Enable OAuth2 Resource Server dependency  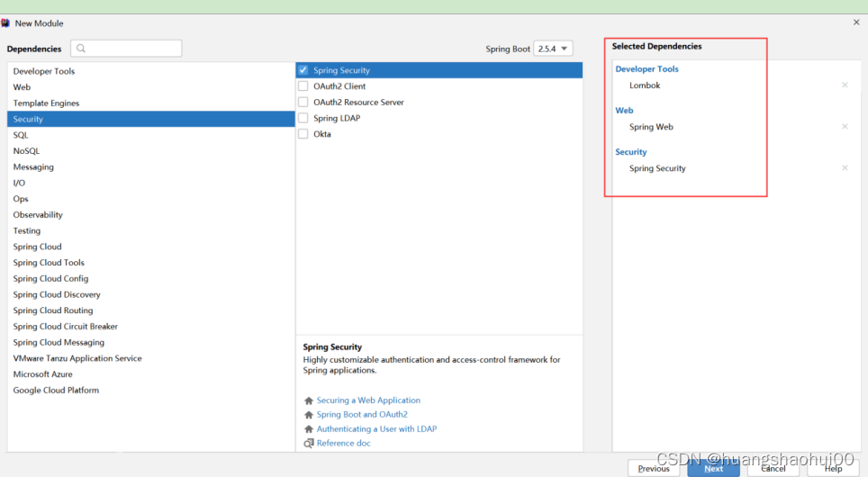pos(303,103)
